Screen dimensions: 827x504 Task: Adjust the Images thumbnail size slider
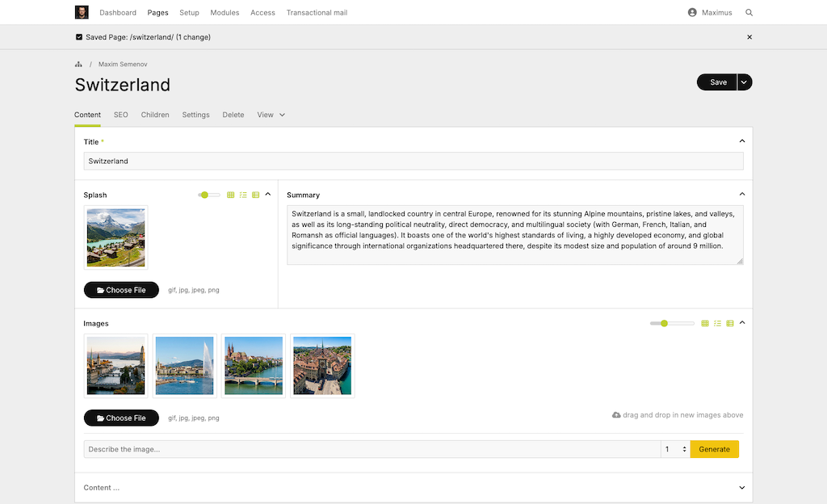coord(664,323)
